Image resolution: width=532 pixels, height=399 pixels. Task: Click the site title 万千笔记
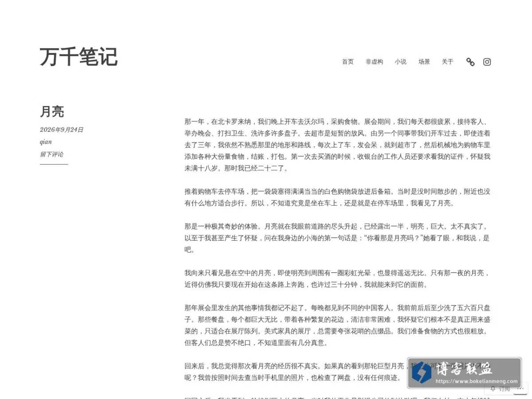(x=78, y=57)
